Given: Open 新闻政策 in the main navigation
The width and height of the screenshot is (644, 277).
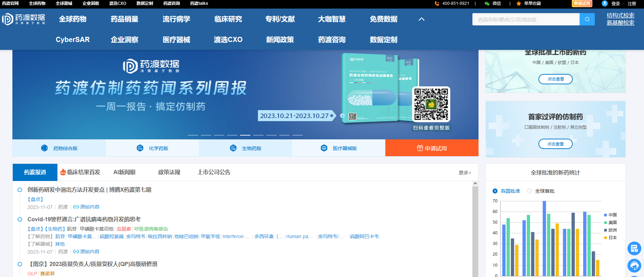Looking at the screenshot, I should tap(280, 40).
